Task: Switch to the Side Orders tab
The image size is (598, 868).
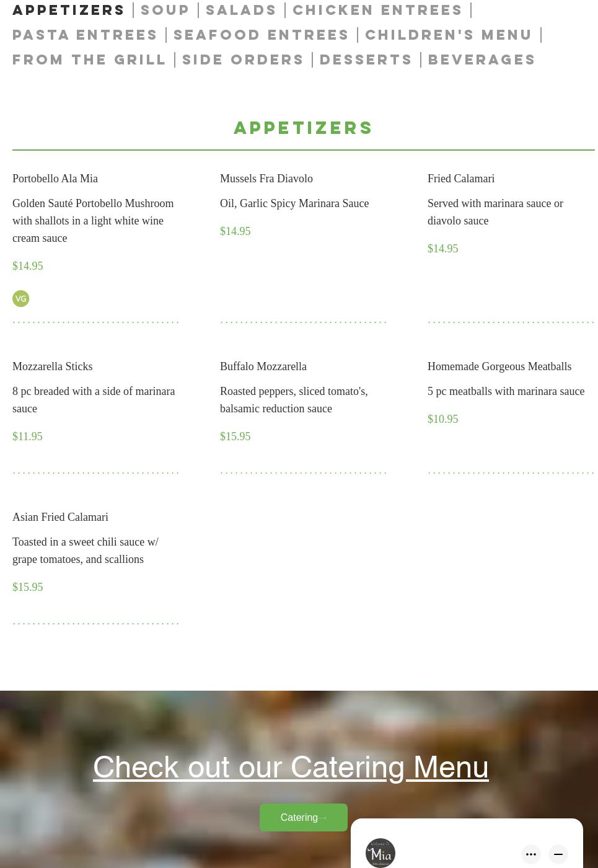Action: pyautogui.click(x=244, y=60)
